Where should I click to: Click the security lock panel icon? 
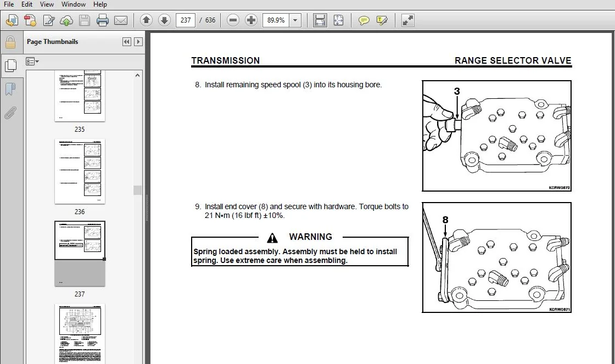point(10,42)
